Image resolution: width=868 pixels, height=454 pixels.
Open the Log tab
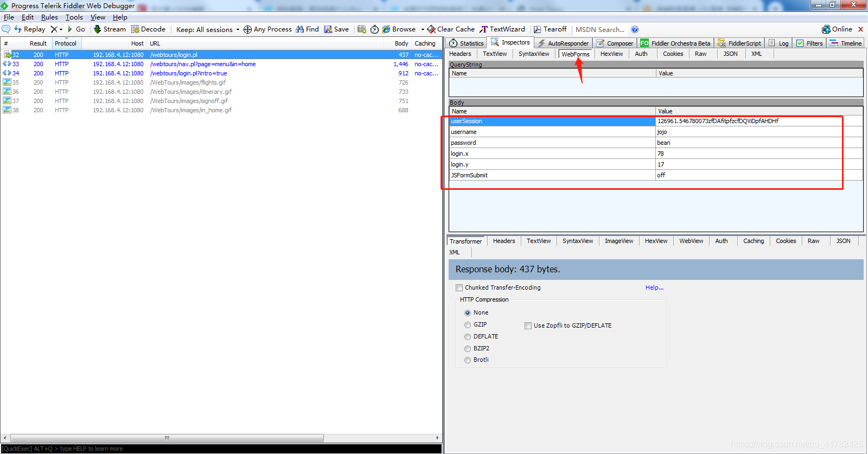point(779,43)
